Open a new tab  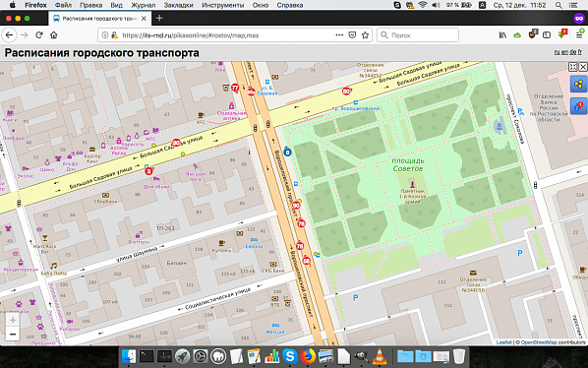click(159, 18)
